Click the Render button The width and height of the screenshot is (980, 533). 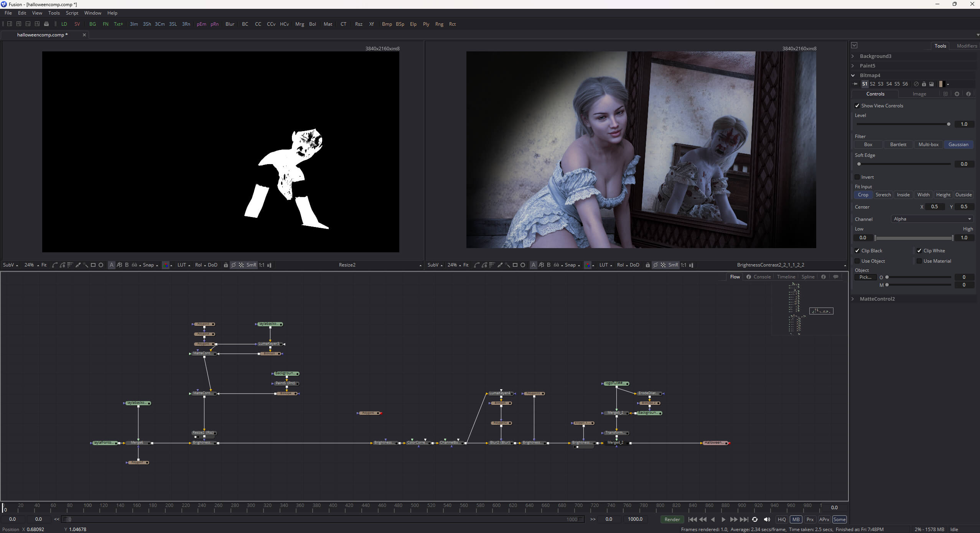672,519
